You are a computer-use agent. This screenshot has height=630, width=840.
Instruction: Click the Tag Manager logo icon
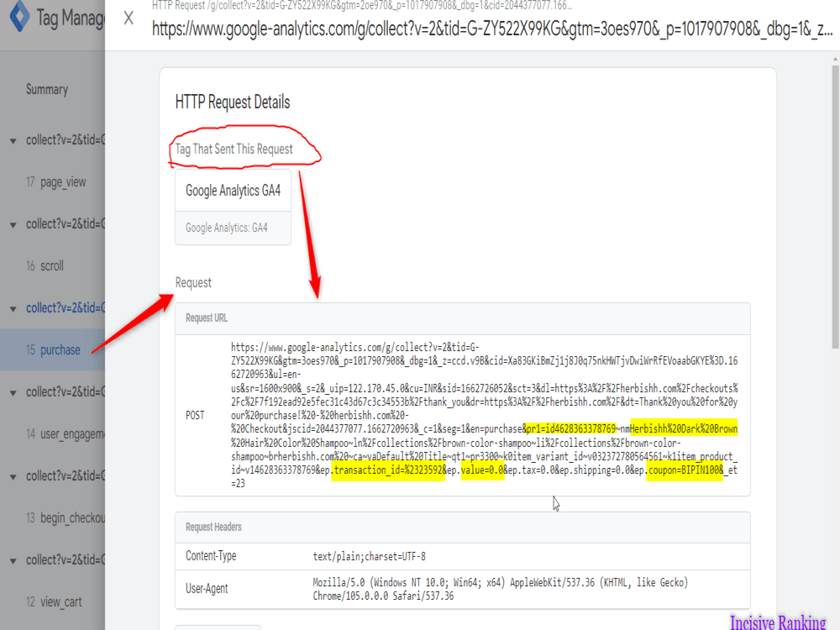pyautogui.click(x=20, y=16)
